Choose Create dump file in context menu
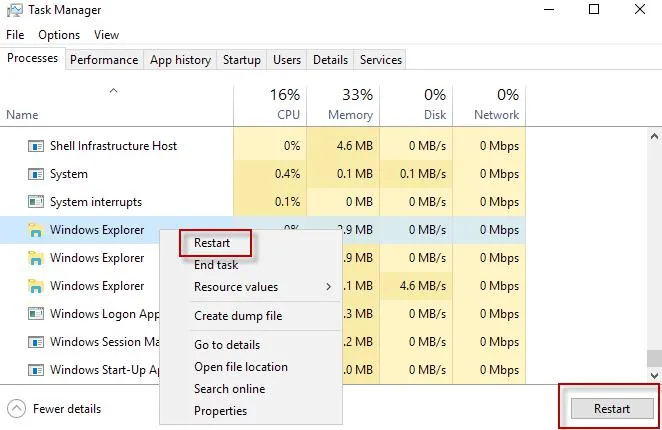662x430 pixels. point(238,316)
